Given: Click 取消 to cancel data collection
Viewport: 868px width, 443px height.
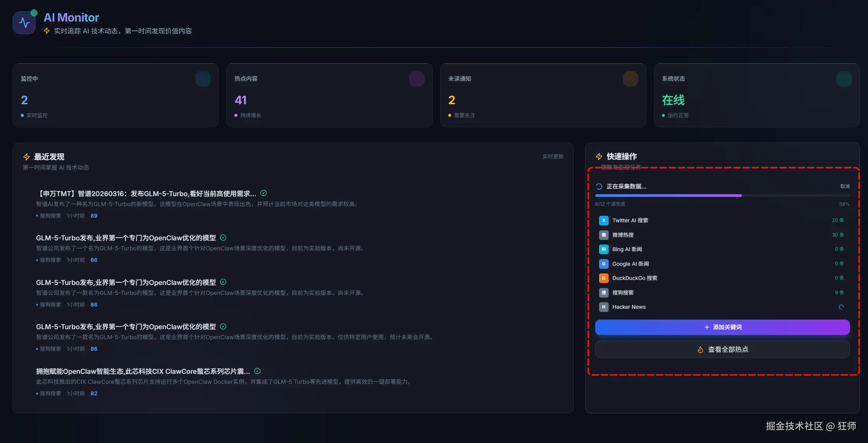Looking at the screenshot, I should [845, 187].
